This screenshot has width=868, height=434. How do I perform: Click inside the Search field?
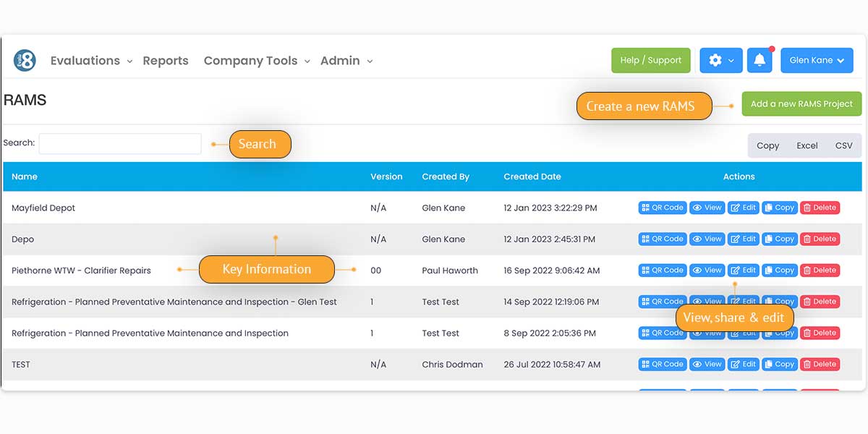119,143
